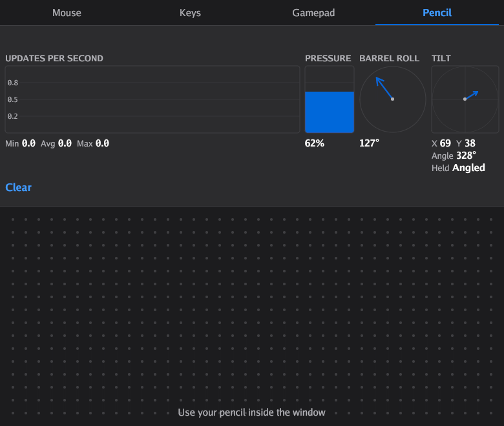504x426 pixels.
Task: Click the tilt Y 38 reading
Action: click(x=466, y=143)
